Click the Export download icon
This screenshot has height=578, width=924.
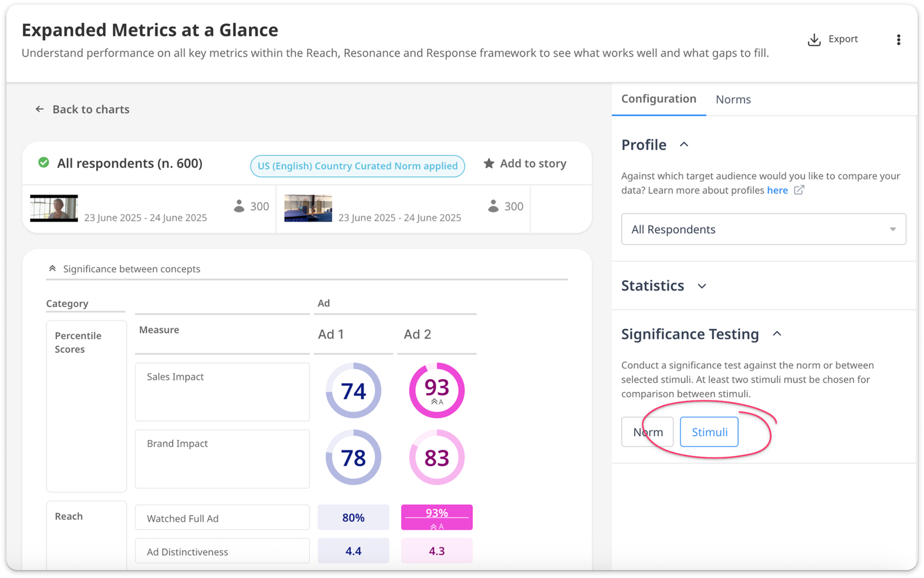pos(814,40)
